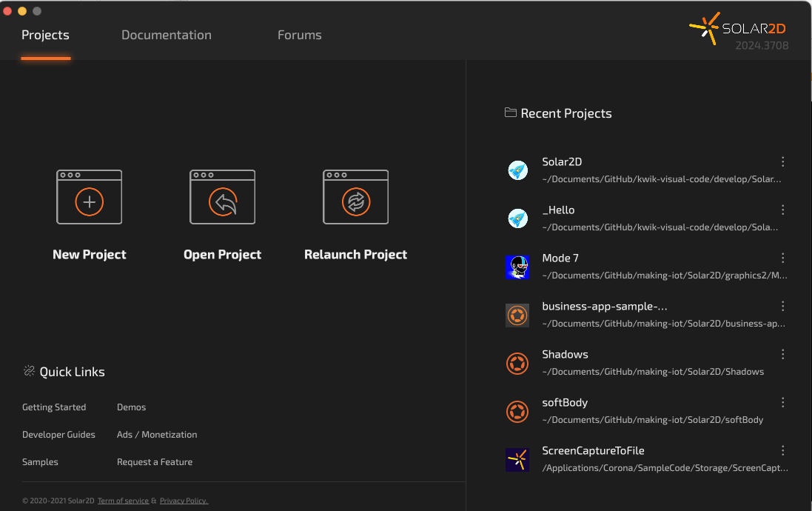Open three-dot menu for softBody project

(x=782, y=403)
